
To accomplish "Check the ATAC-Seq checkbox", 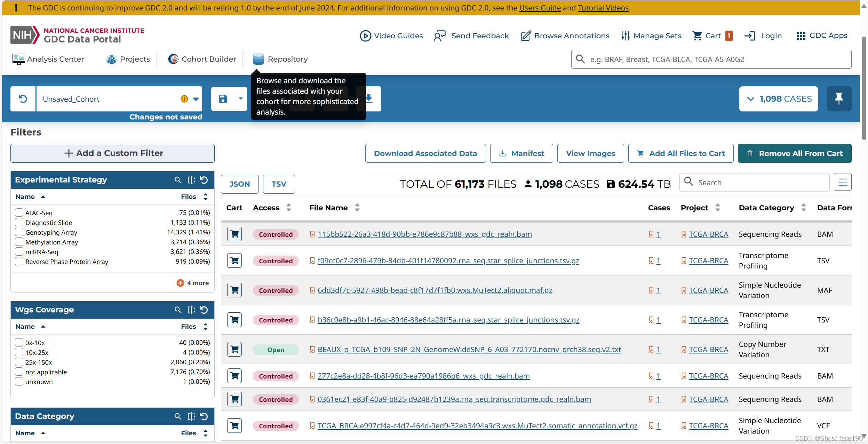I will [x=19, y=212].
